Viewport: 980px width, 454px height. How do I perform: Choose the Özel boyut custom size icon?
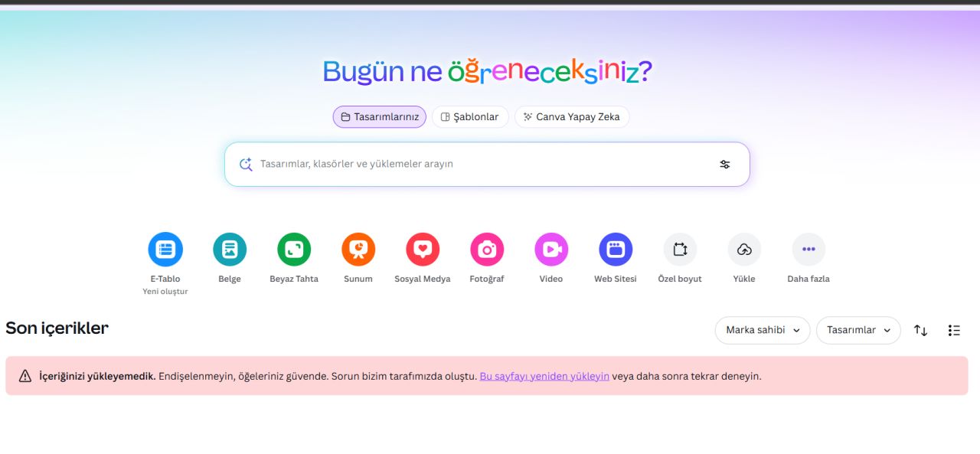[680, 250]
